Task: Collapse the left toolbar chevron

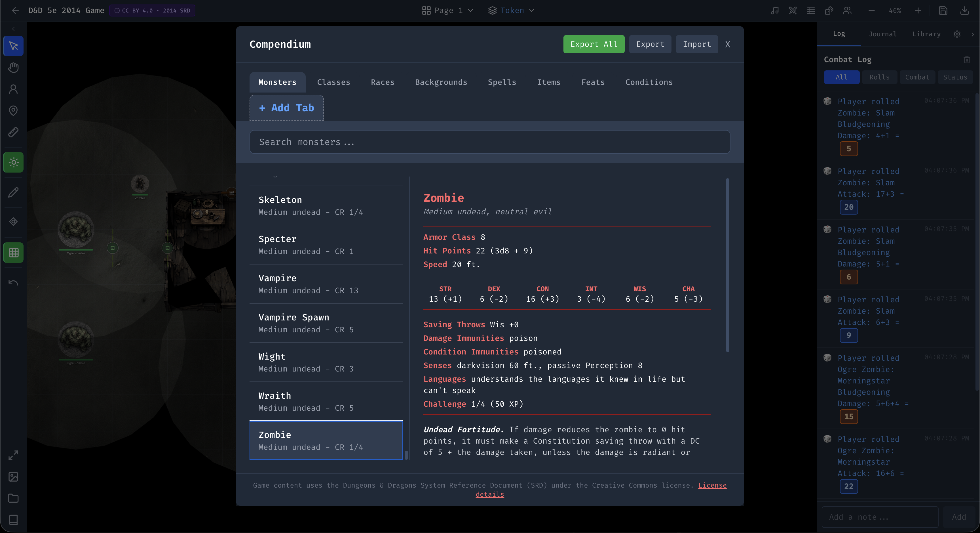Action: [x=14, y=29]
